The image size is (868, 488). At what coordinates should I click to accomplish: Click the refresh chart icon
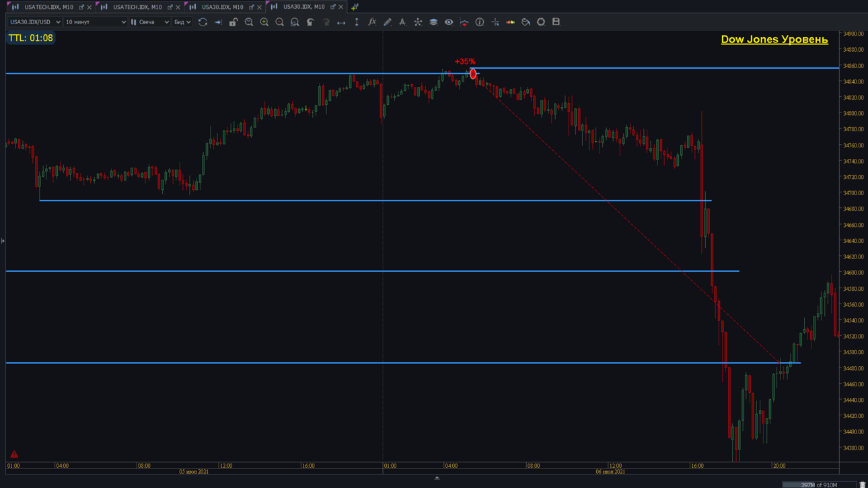coord(203,22)
